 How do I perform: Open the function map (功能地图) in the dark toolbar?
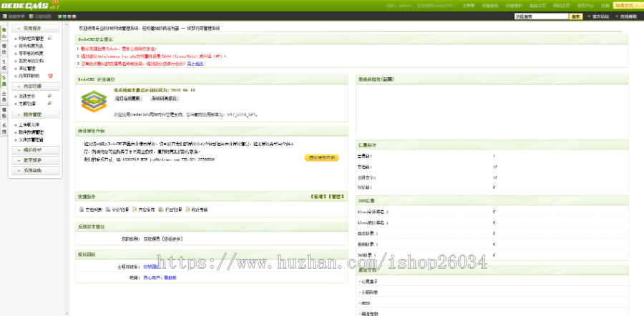40,16
